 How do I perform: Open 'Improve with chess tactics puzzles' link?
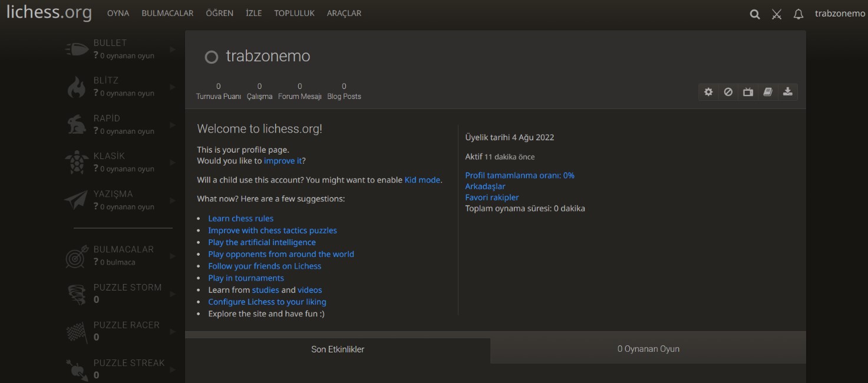[x=272, y=230]
